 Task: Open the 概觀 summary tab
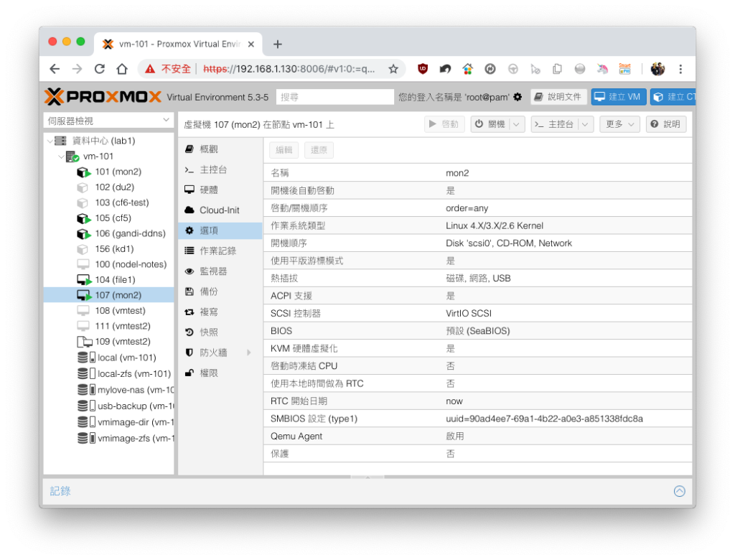pos(220,149)
